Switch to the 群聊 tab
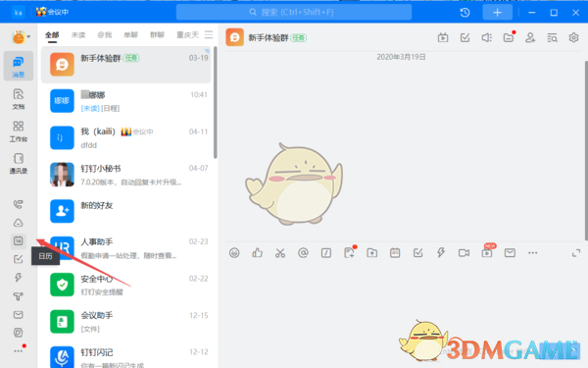The width and height of the screenshot is (588, 368). tap(157, 35)
